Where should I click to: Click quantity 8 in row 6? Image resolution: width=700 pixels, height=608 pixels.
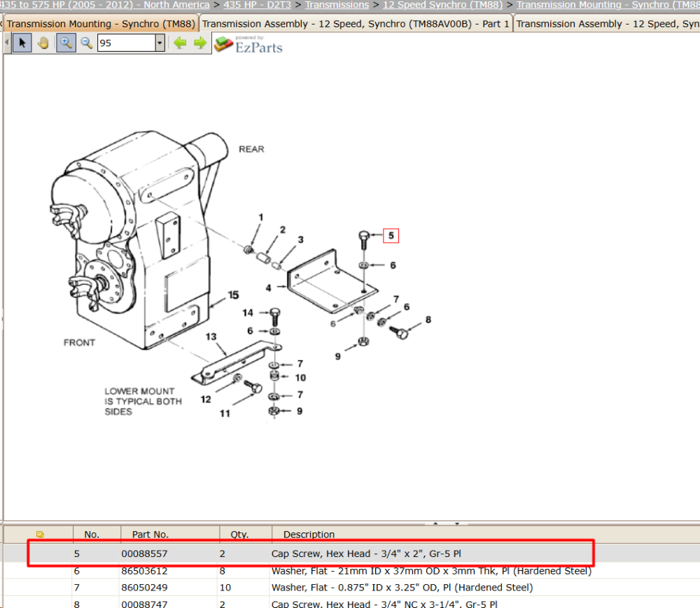(223, 571)
